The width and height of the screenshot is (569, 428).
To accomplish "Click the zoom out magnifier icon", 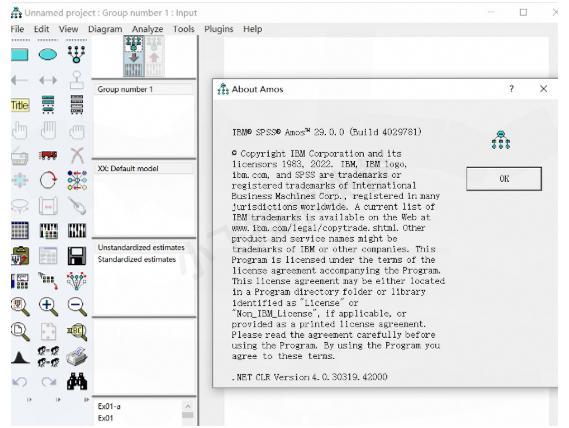I will [77, 307].
